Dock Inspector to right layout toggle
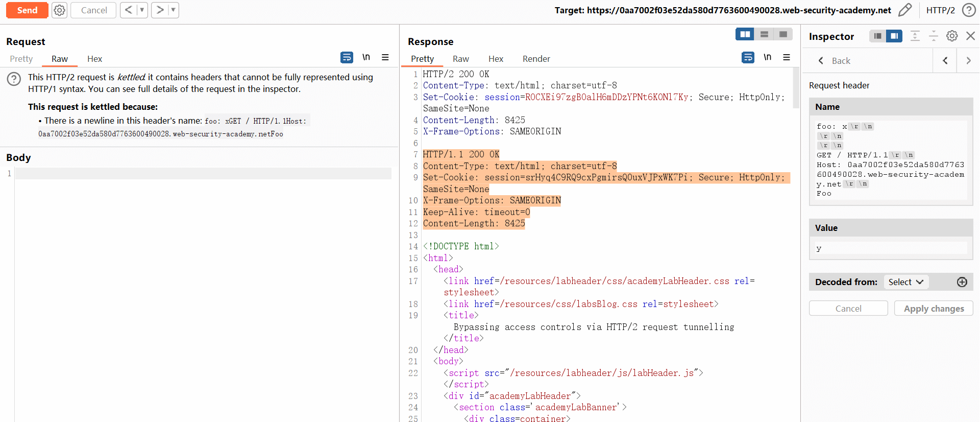The height and width of the screenshot is (422, 980). (x=894, y=36)
